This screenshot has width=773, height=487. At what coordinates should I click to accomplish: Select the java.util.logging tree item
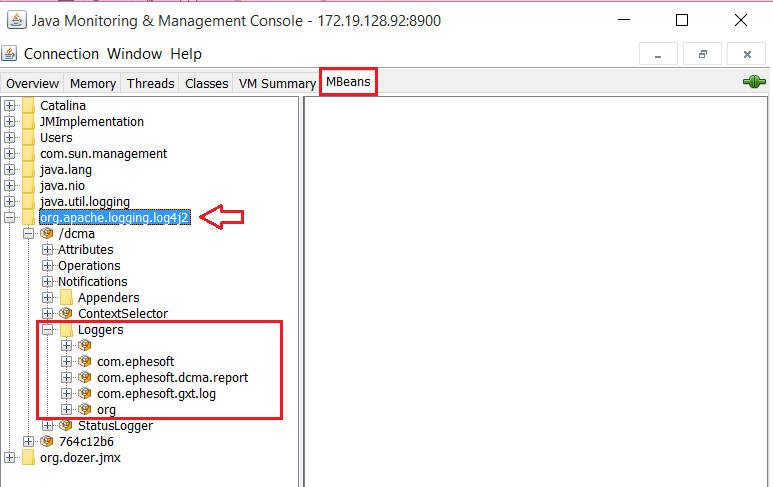(x=85, y=202)
